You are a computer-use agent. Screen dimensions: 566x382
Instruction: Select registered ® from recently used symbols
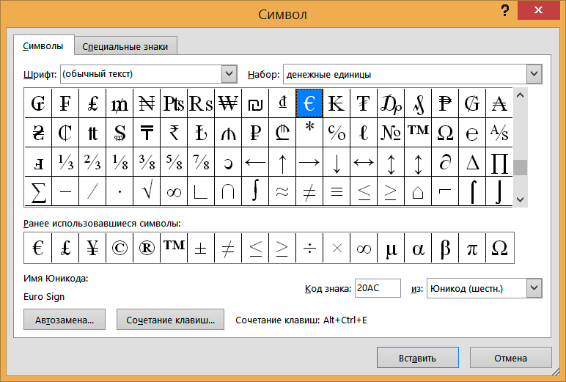coord(147,248)
